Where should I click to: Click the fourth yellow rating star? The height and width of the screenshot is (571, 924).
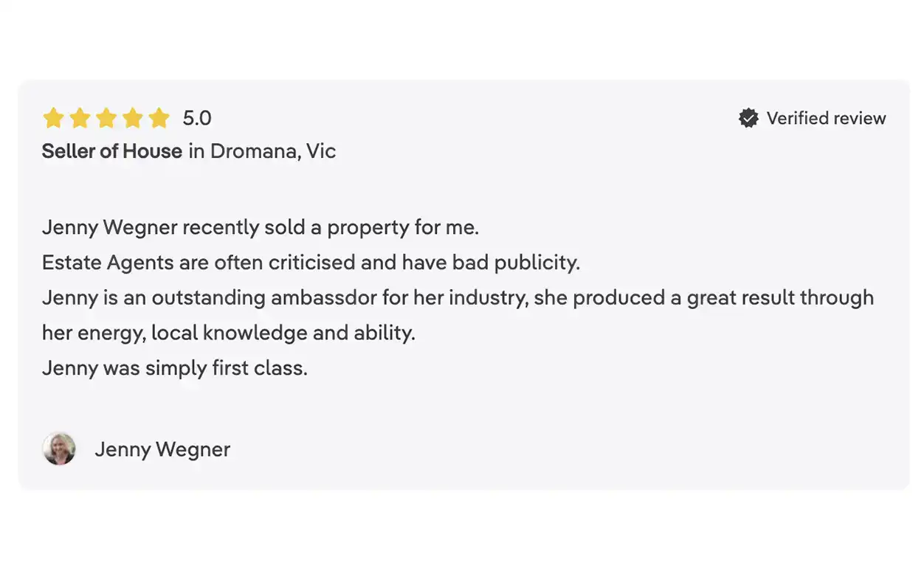(133, 118)
